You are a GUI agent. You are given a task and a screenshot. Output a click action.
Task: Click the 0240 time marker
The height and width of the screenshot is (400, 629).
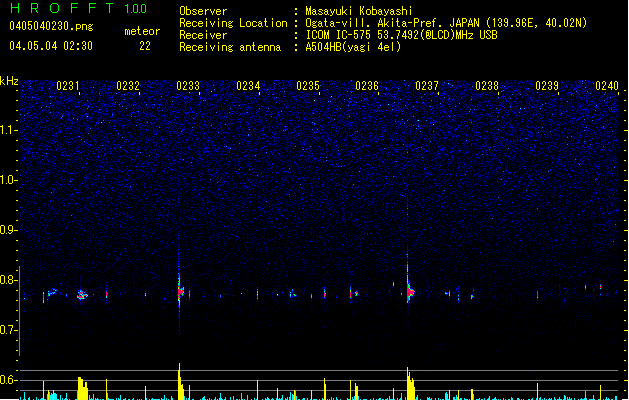click(607, 86)
